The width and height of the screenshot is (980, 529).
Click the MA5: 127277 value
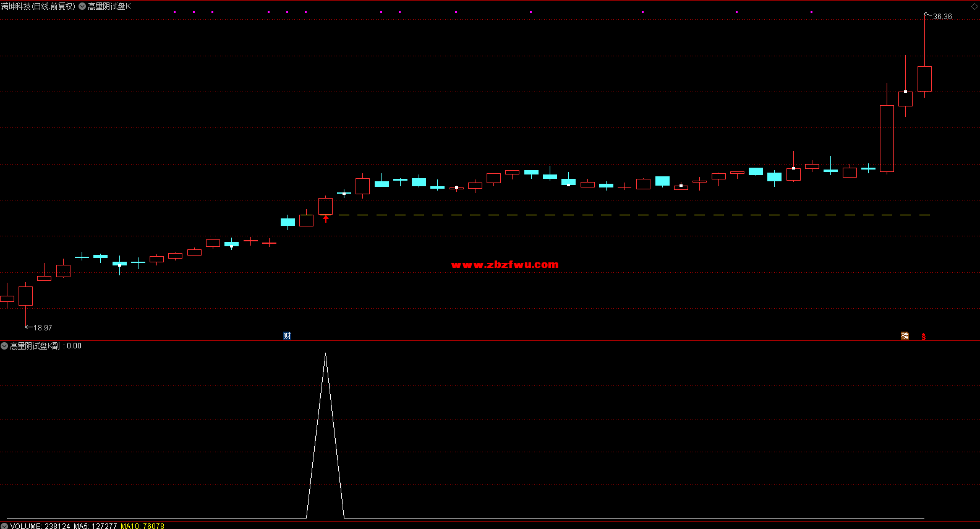95,526
